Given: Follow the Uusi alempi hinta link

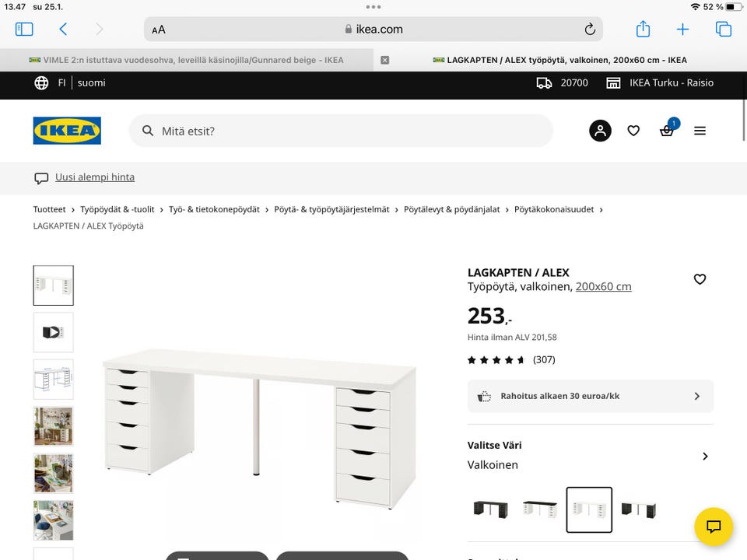Looking at the screenshot, I should (x=95, y=177).
